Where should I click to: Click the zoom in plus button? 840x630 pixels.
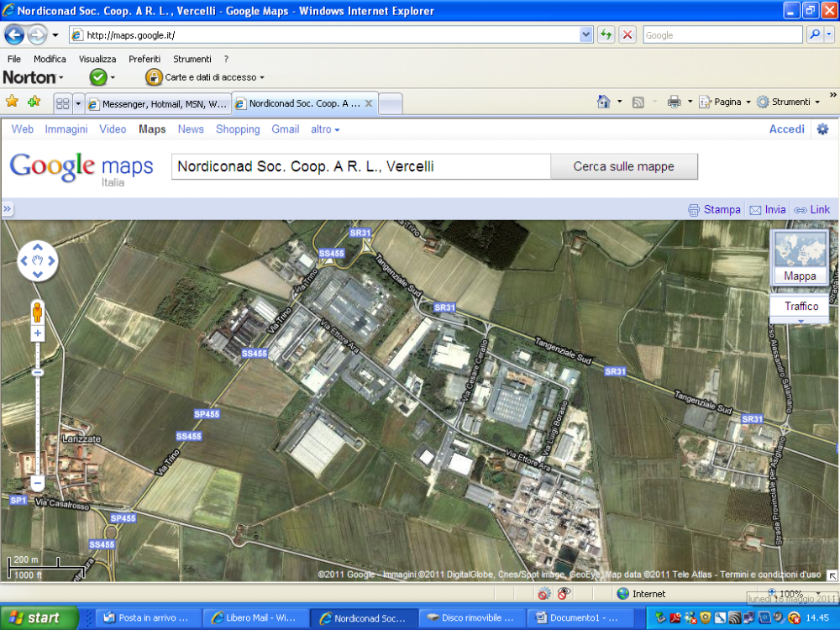(x=38, y=333)
